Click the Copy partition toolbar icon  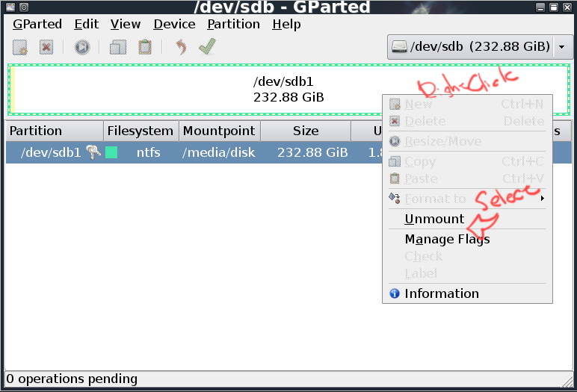[118, 47]
